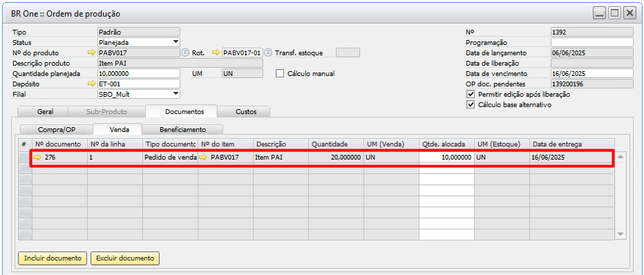
Task: Click the Incluir documento button
Action: (x=53, y=258)
